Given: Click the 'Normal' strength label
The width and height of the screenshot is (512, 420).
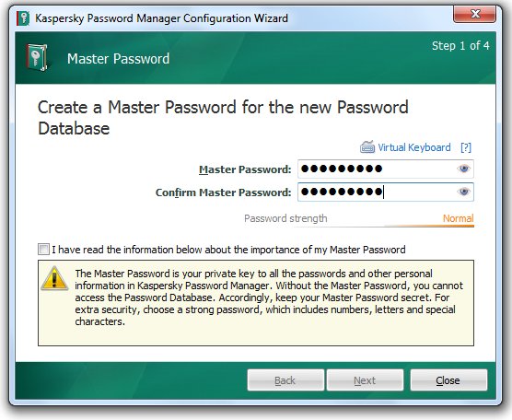Looking at the screenshot, I should pos(458,218).
